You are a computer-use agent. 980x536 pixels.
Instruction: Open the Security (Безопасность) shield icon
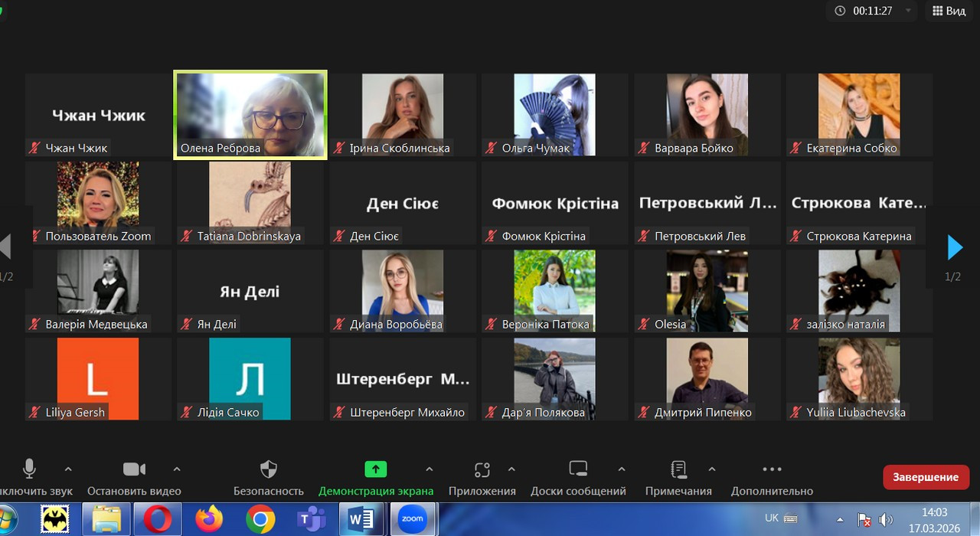pyautogui.click(x=269, y=469)
